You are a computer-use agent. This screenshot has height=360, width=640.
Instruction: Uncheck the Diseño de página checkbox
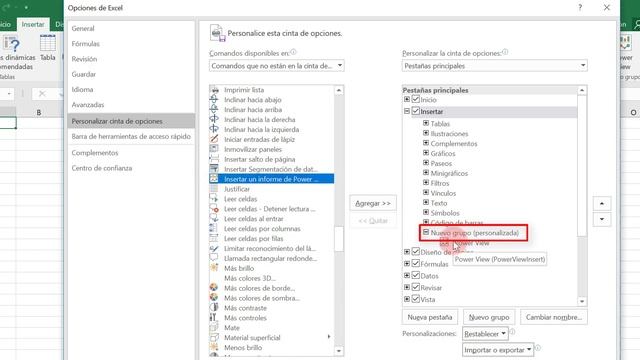pyautogui.click(x=416, y=251)
